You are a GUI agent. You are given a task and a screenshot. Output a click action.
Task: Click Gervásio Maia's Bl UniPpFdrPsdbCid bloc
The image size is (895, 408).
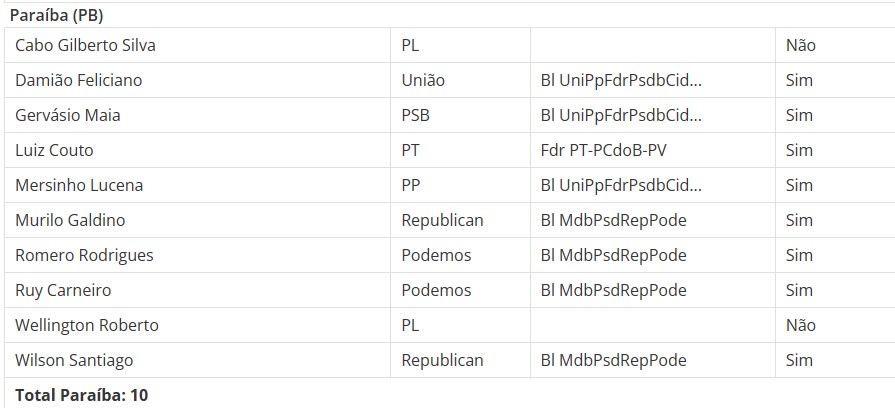(621, 116)
